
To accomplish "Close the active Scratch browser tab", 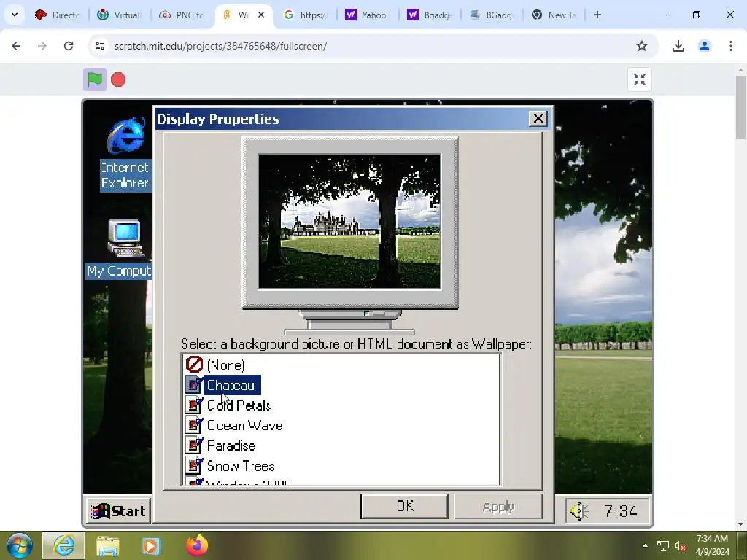I will (x=261, y=15).
